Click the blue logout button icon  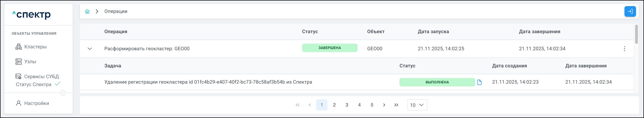point(630,11)
